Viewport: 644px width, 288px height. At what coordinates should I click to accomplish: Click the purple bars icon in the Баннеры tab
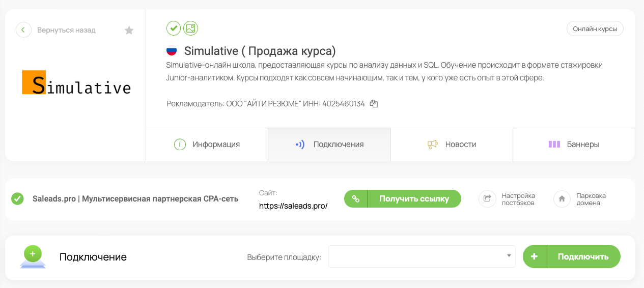[554, 145]
